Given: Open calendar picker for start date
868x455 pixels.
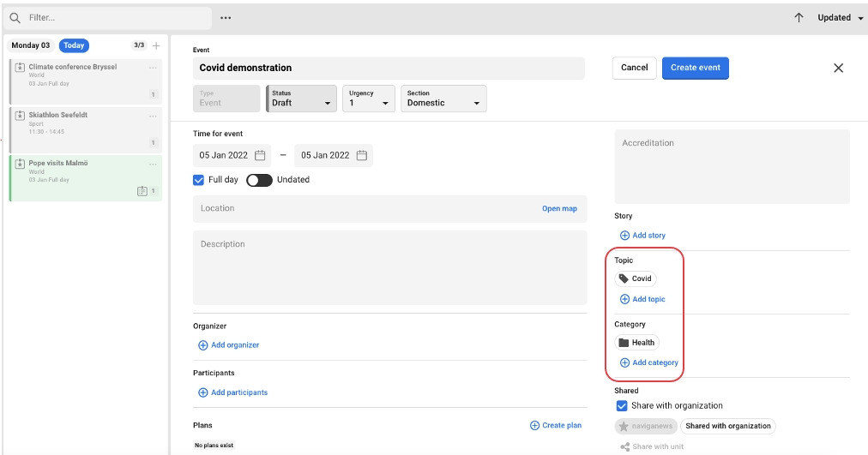Looking at the screenshot, I should pos(260,155).
